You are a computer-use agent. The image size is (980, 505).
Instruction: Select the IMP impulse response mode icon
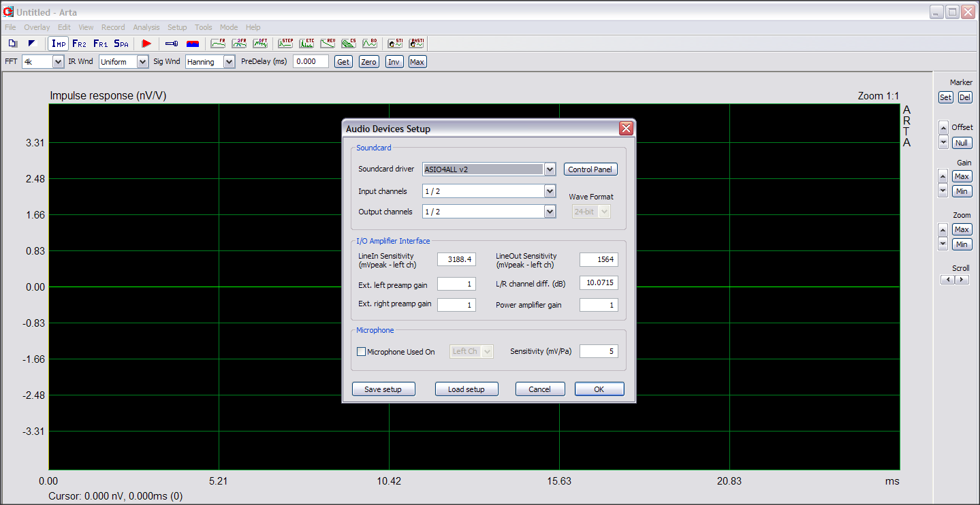coord(59,44)
